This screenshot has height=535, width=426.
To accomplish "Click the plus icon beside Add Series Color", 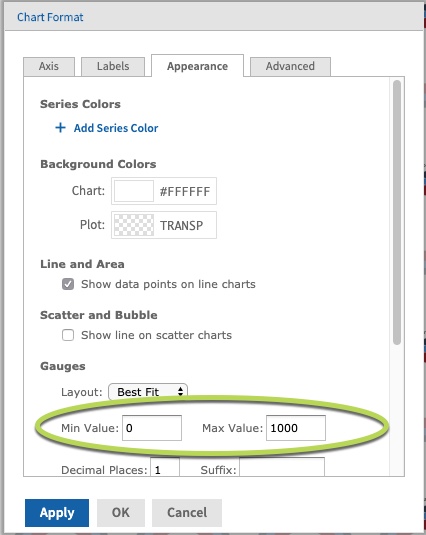I will point(60,128).
